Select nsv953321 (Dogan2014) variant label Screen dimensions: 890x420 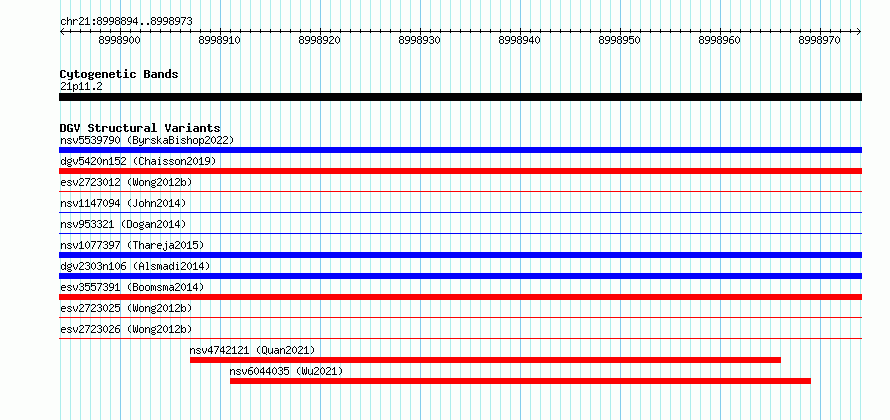[x=123, y=224]
